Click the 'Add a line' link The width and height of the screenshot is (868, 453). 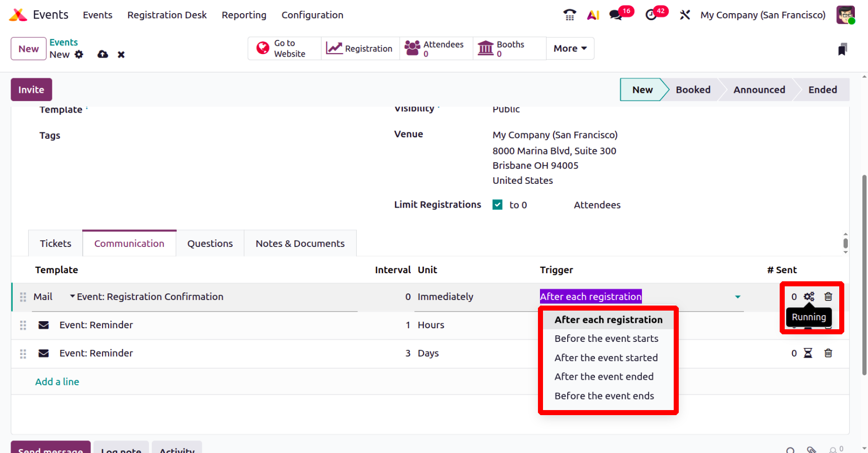[x=57, y=382]
